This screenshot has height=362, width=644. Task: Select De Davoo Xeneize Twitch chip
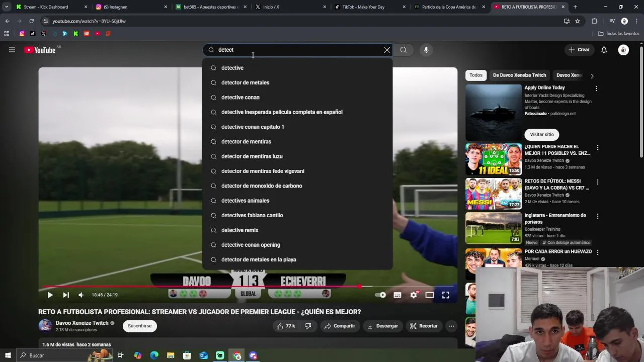click(519, 75)
